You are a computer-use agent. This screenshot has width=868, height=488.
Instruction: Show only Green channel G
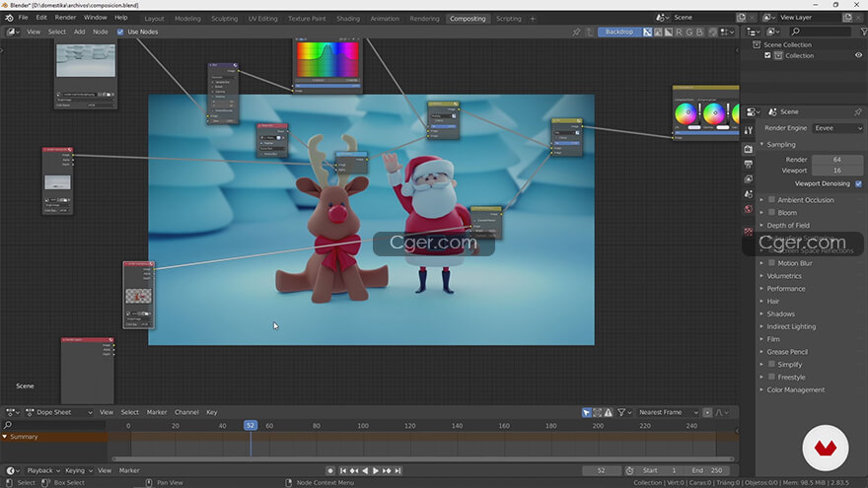coord(689,33)
